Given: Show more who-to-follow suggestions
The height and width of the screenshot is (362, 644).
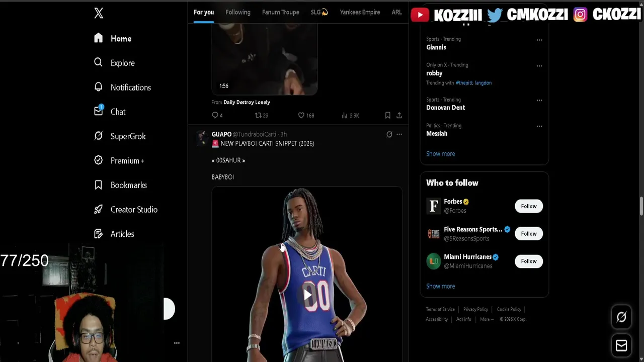Looking at the screenshot, I should point(440,286).
